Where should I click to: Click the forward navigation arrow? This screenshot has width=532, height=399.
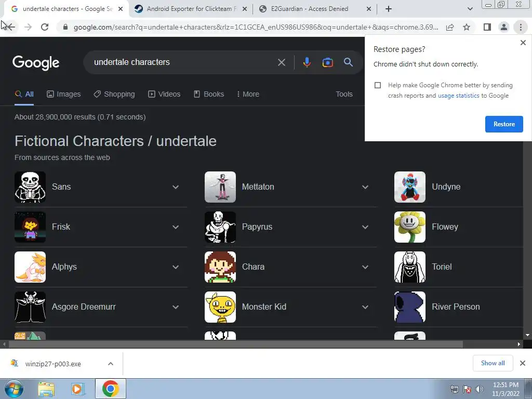[x=28, y=27]
